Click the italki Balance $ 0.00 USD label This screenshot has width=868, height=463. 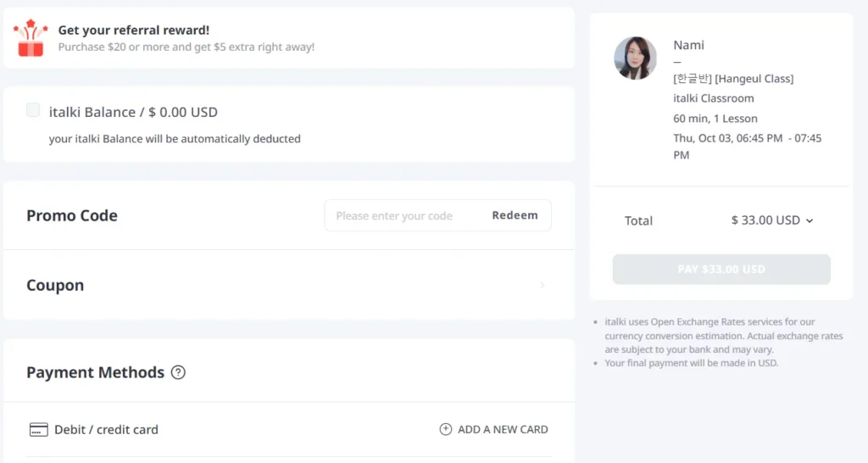point(133,112)
